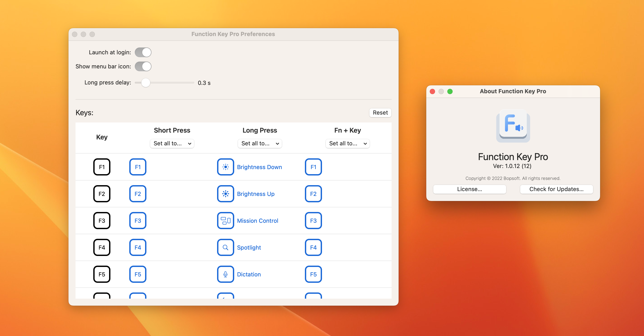644x336 pixels.
Task: Open Short Press 'Set all to...' dropdown
Action: tap(172, 143)
